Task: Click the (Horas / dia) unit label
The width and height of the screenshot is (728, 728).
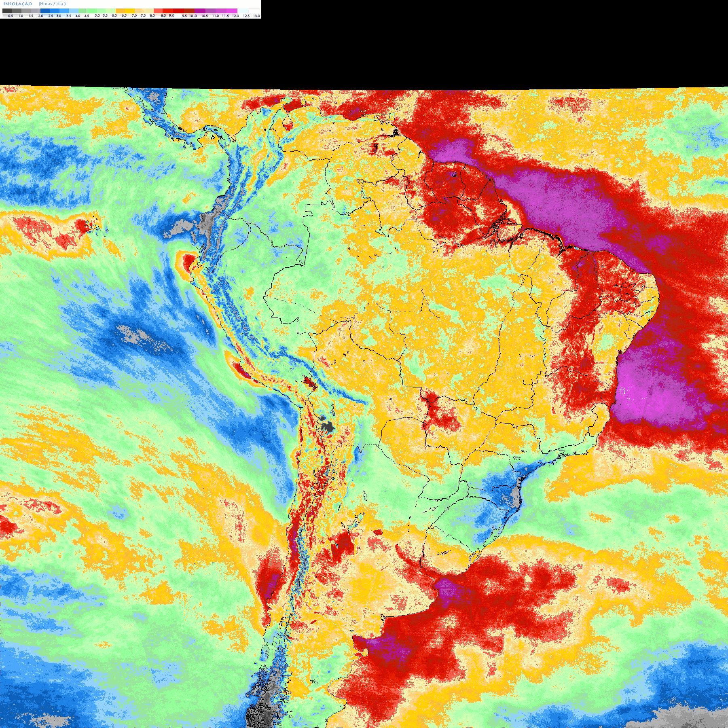Action: (x=52, y=4)
